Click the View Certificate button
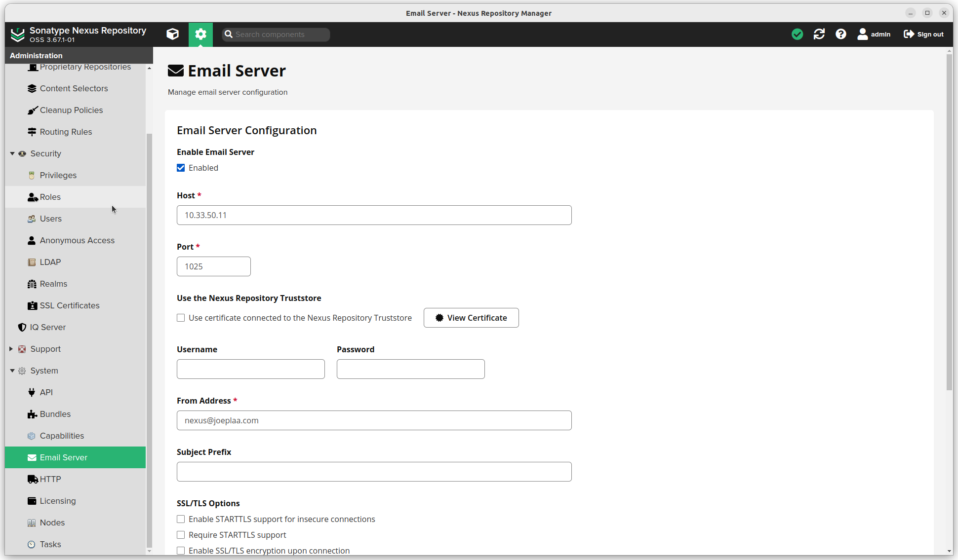This screenshot has height=560, width=958. [471, 318]
